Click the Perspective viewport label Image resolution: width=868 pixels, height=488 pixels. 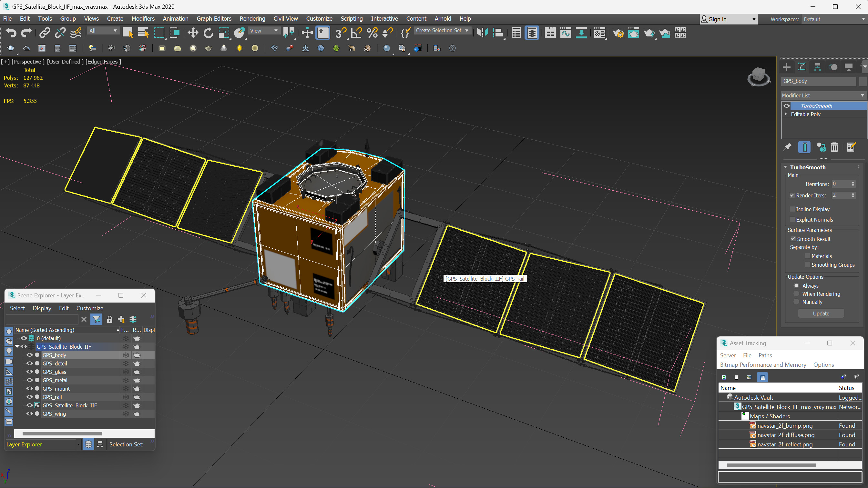click(x=28, y=62)
